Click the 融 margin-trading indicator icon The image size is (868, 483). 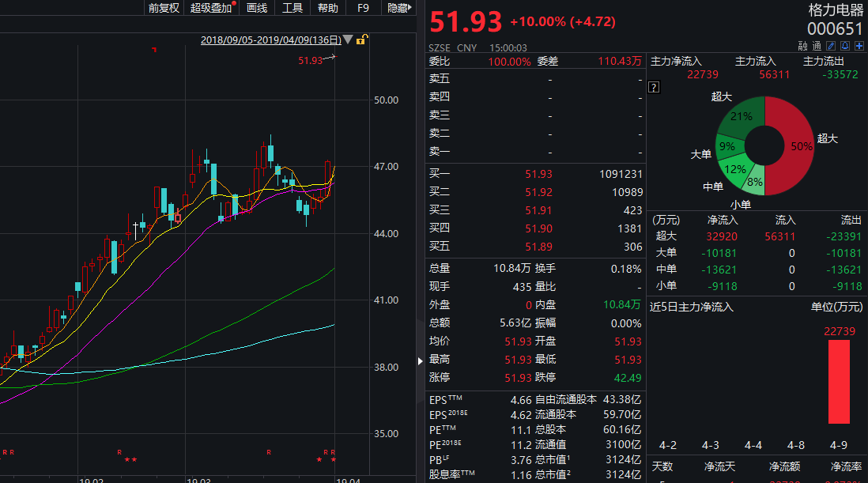click(803, 46)
